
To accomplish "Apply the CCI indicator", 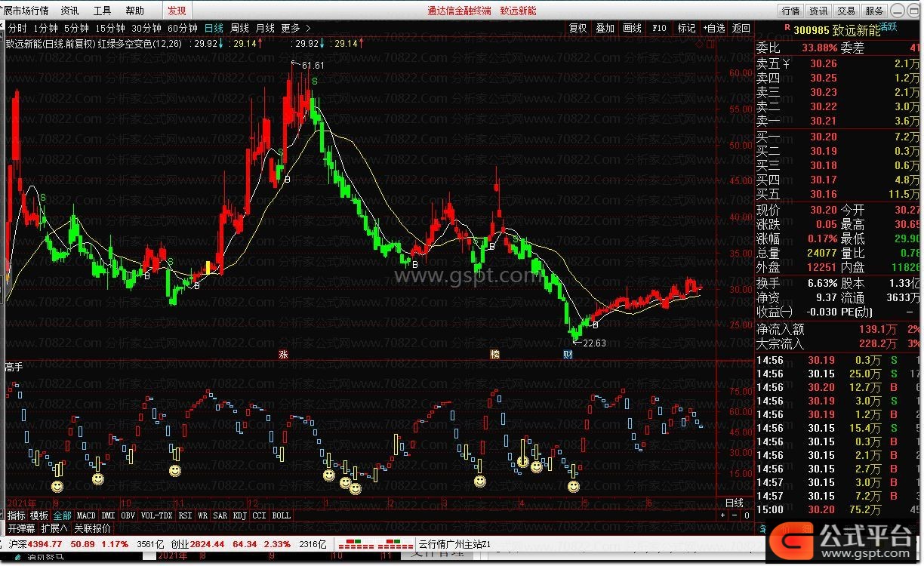I will coord(260,515).
